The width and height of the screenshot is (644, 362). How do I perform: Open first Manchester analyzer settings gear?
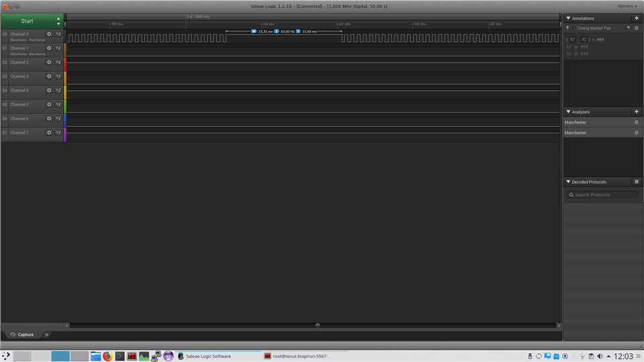636,122
